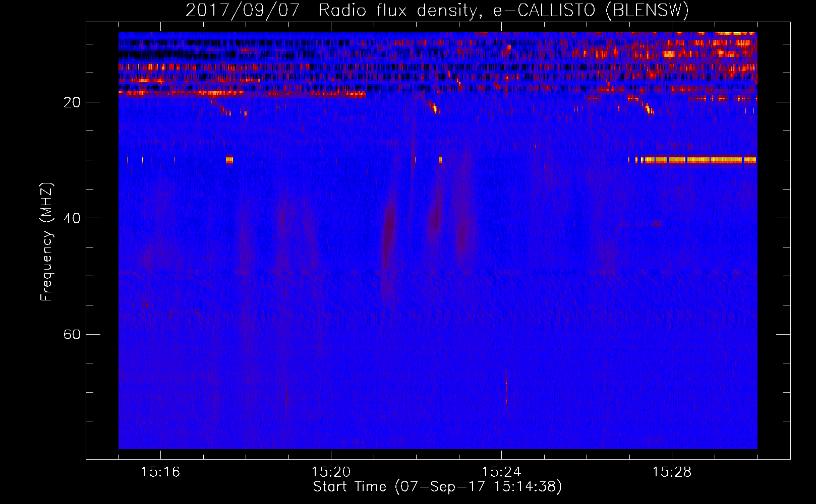
Task: Click the 40 MHz frequency tick label
Action: [x=72, y=218]
